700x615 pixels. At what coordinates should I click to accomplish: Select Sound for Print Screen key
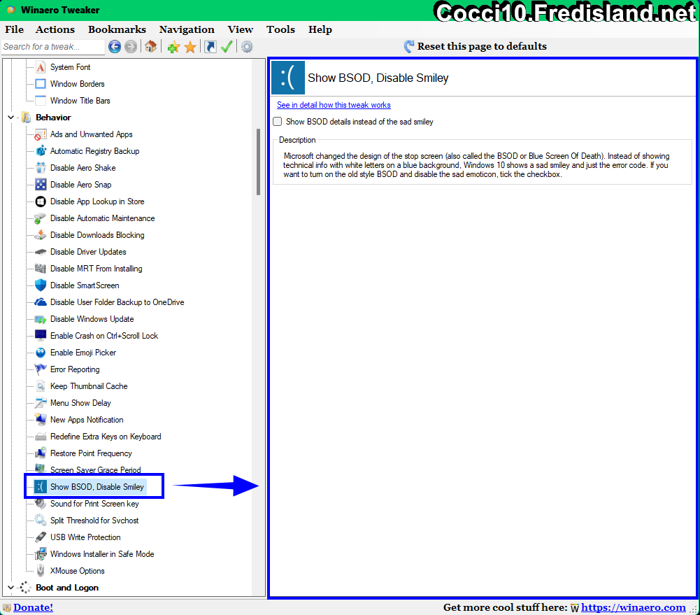94,504
